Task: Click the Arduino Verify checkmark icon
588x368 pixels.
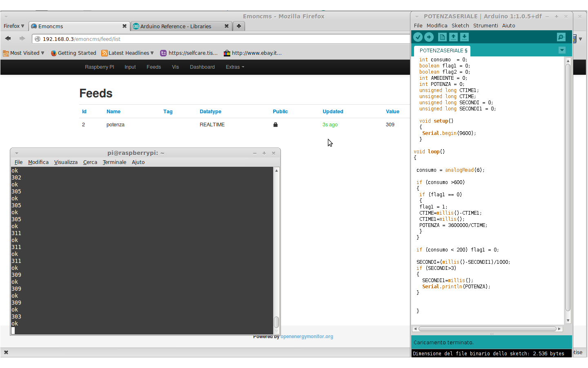Action: pos(418,37)
